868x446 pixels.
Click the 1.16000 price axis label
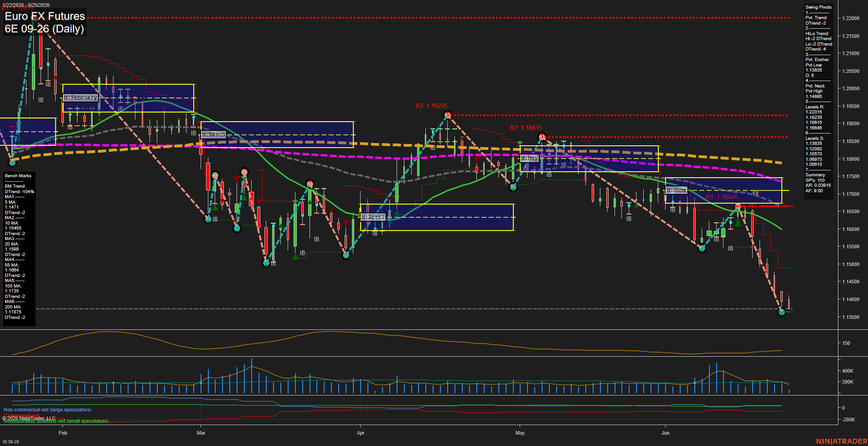click(x=851, y=229)
